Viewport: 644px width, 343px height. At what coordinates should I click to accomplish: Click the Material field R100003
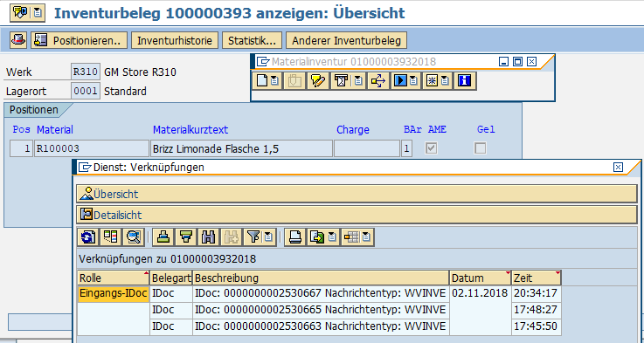pyautogui.click(x=92, y=148)
